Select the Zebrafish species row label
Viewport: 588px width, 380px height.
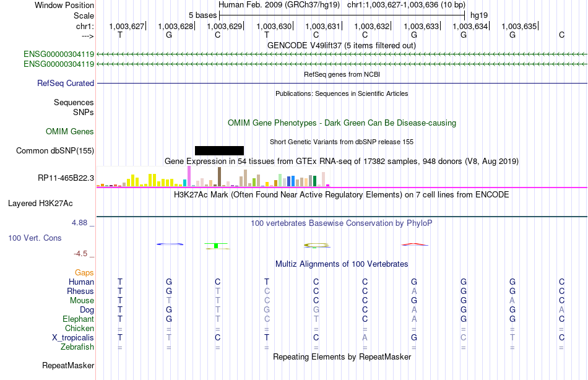pos(77,347)
